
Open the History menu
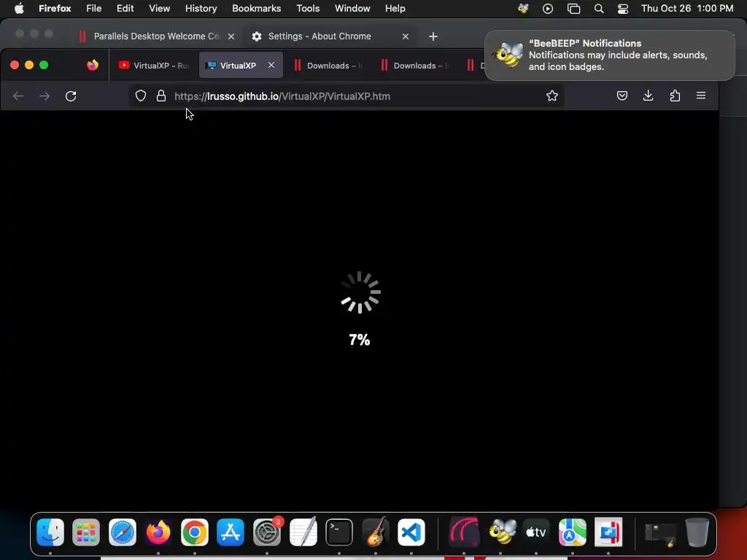pos(201,9)
